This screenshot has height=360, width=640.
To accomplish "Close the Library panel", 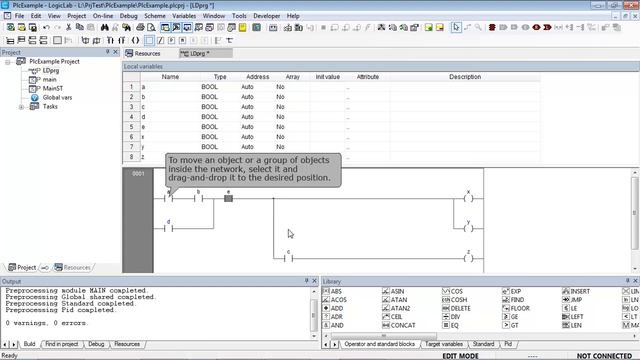I will click(635, 281).
